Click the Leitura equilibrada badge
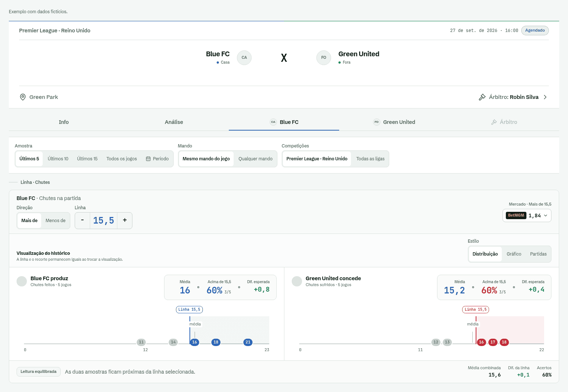Screen dimensions: 568x392 pyautogui.click(x=39, y=372)
